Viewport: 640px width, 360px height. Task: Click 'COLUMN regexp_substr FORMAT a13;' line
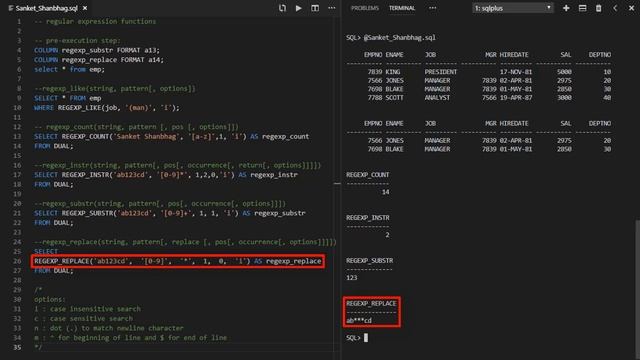tap(97, 50)
